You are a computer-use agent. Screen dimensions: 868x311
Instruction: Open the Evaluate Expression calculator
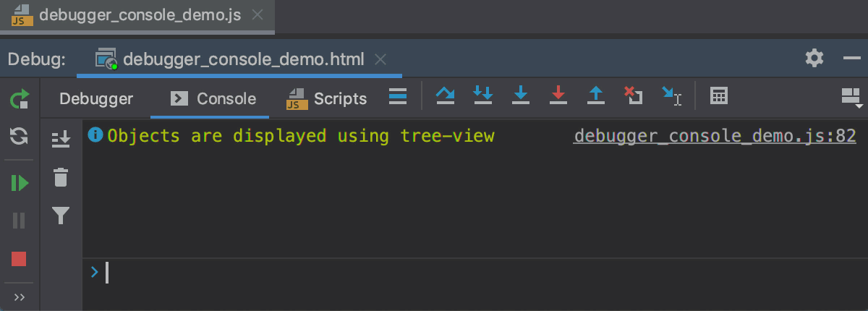coord(718,95)
